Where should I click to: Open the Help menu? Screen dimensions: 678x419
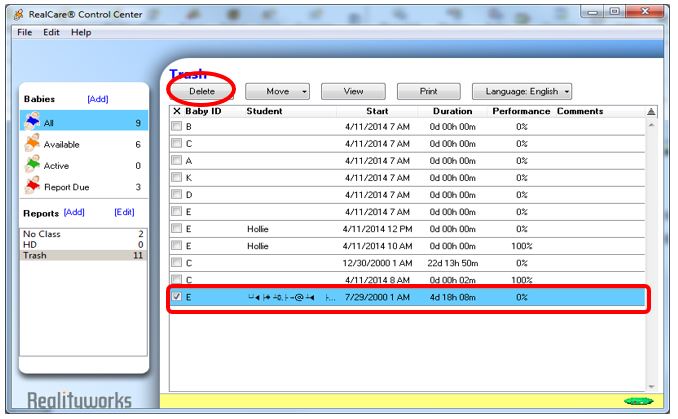(x=81, y=32)
